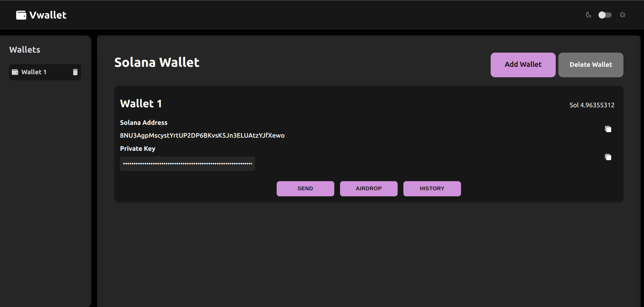The height and width of the screenshot is (307, 644).
Task: Copy the Solana address
Action: (x=608, y=129)
